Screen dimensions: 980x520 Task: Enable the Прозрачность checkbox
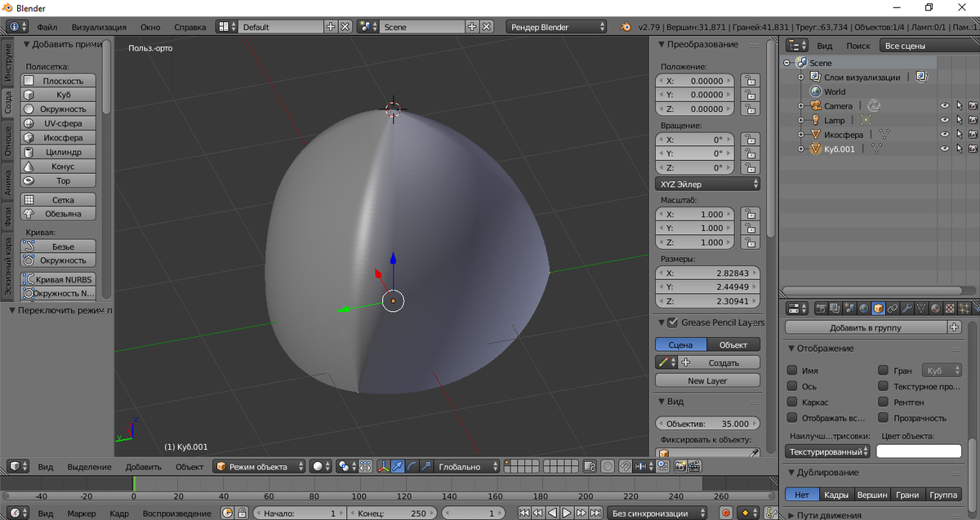[x=883, y=418]
